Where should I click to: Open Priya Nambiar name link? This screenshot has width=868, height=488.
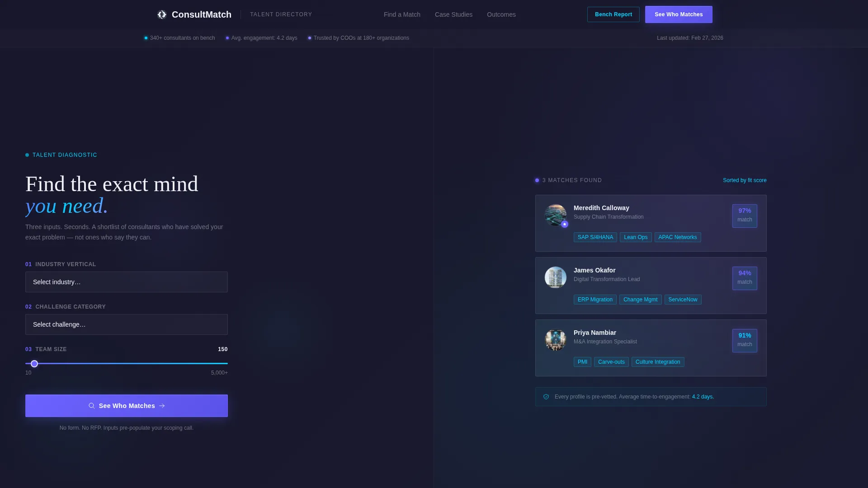pyautogui.click(x=595, y=333)
